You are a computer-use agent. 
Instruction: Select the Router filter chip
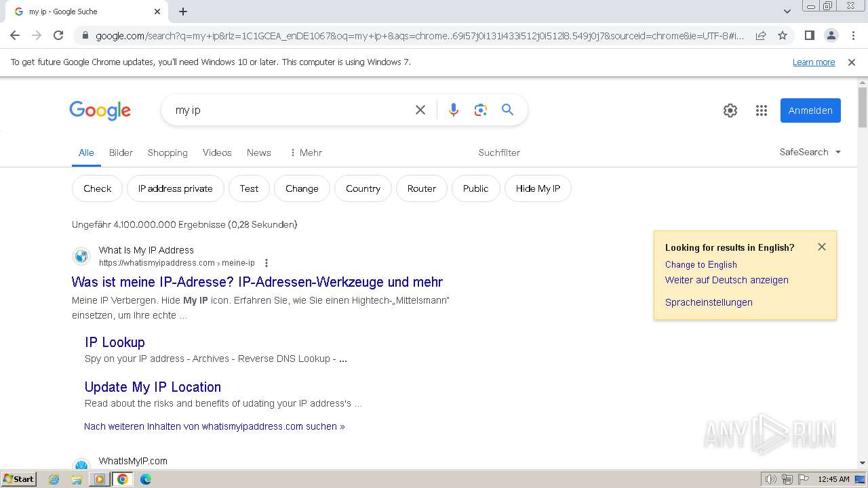click(422, 188)
